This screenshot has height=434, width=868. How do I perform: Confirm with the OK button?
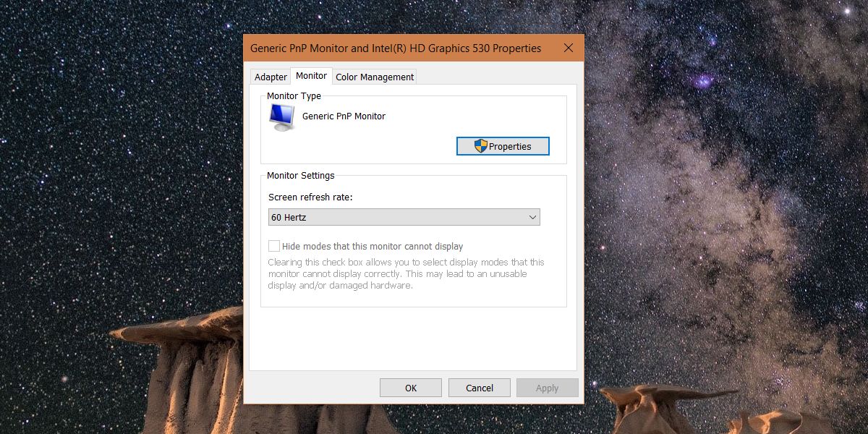[411, 388]
